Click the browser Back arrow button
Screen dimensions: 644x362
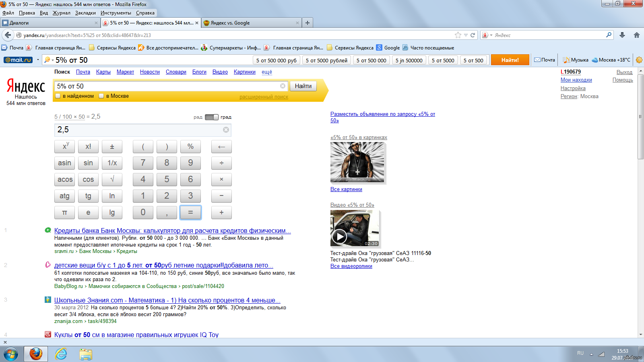(8, 35)
